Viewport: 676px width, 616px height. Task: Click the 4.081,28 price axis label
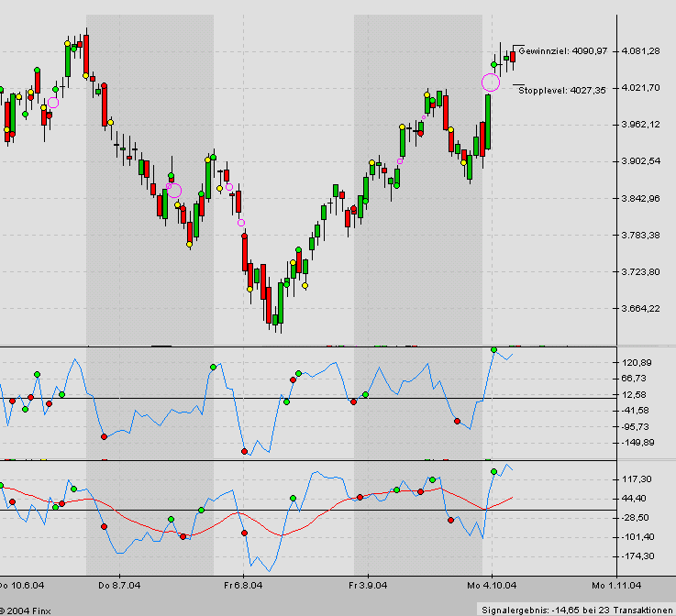(x=640, y=51)
